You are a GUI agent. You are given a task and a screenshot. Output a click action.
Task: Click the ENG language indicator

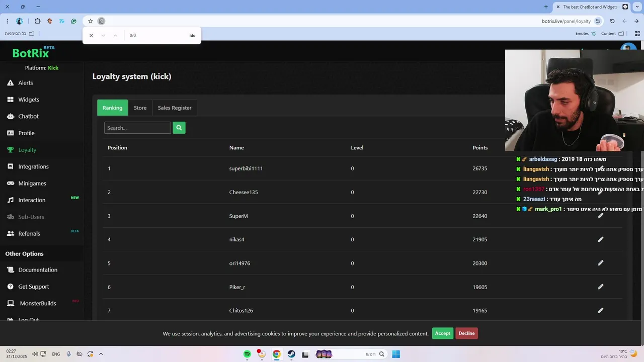point(56,354)
